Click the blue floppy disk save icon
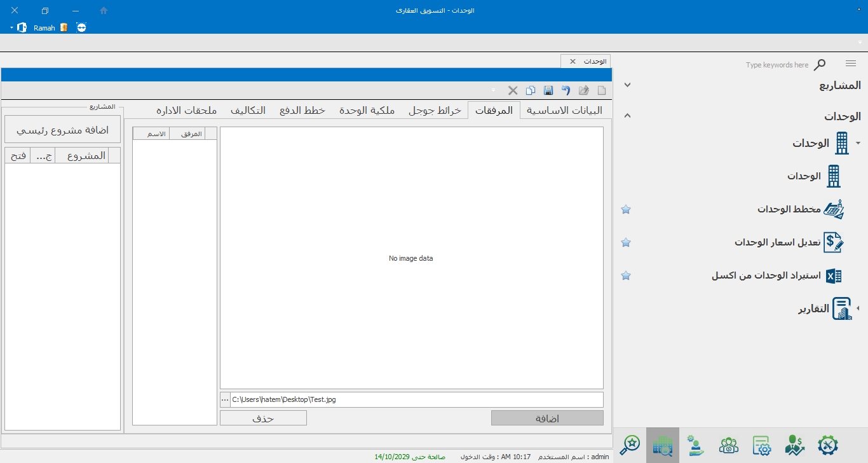This screenshot has width=868, height=463. 548,91
